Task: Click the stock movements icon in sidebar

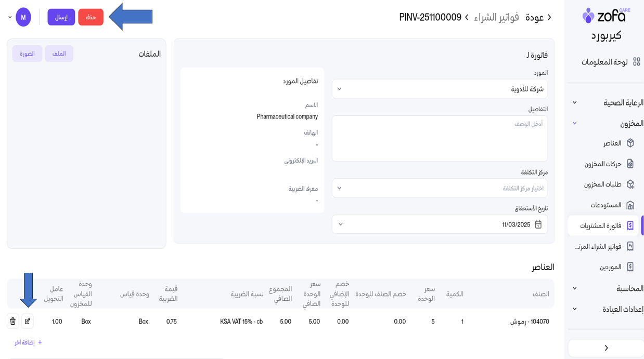Action: (630, 164)
